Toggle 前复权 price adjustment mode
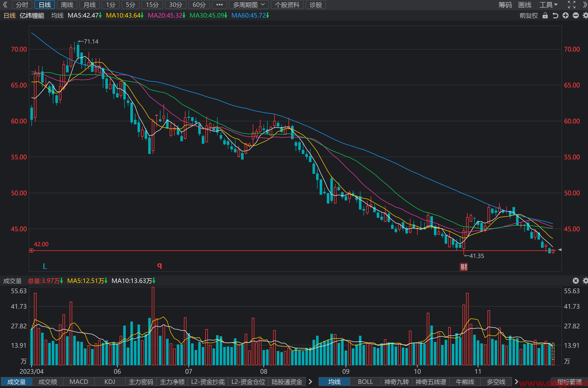 point(529,16)
